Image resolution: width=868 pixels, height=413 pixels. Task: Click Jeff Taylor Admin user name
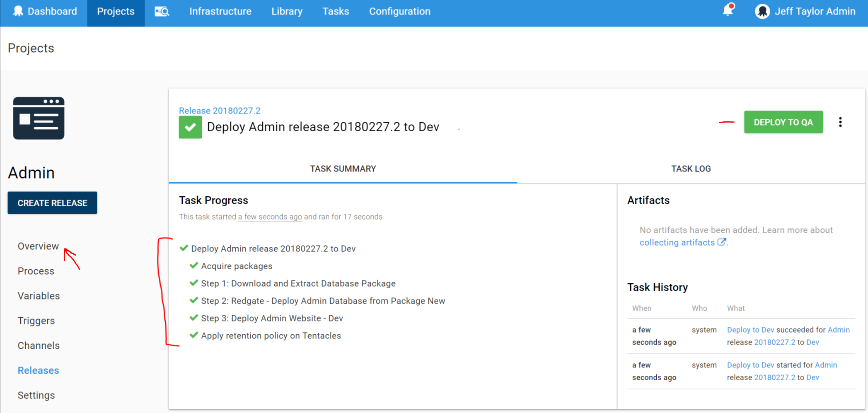coord(815,11)
